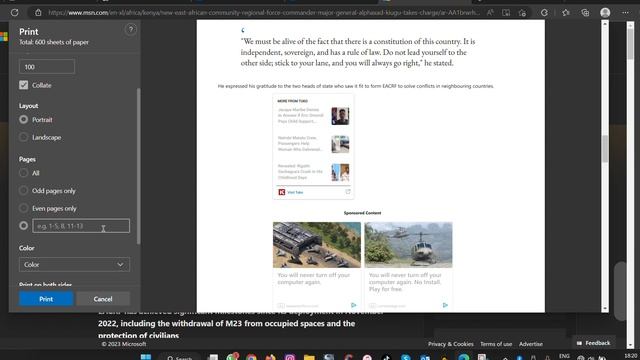Open the Color dropdown
Image resolution: width=640 pixels, height=360 pixels.
[x=74, y=264]
